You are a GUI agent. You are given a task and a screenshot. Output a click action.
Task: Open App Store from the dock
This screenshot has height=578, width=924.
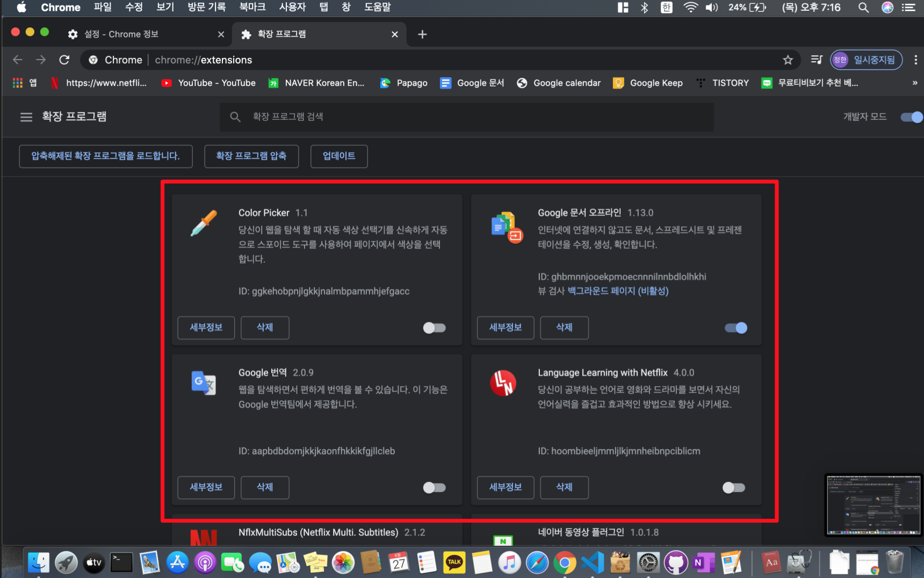tap(177, 562)
